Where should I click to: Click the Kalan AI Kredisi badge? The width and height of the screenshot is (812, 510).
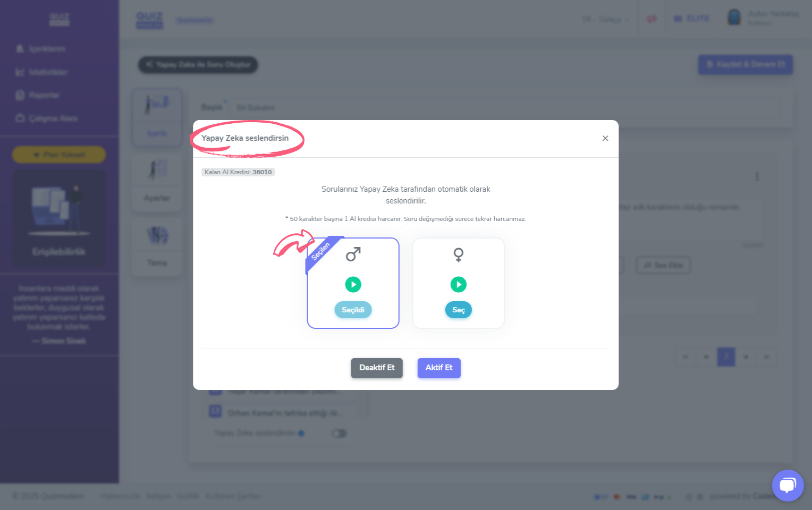pyautogui.click(x=238, y=172)
